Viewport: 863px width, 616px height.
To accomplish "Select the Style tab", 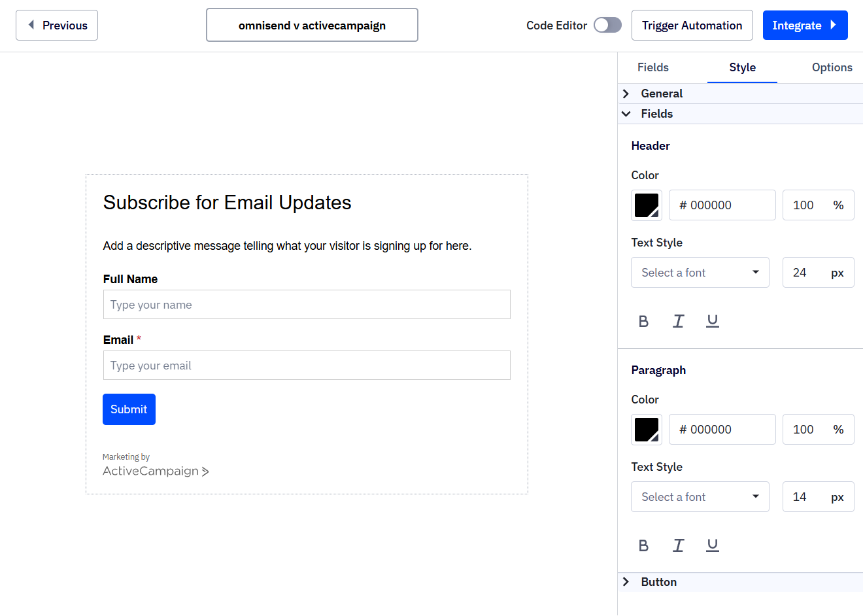I will tap(742, 67).
